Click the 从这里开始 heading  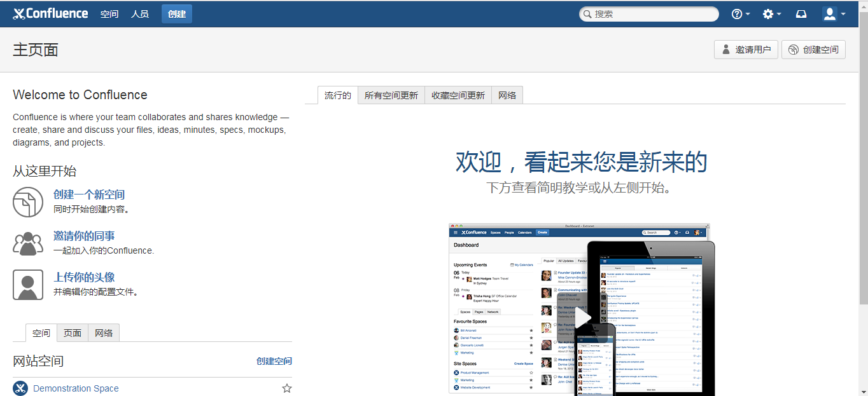45,171
